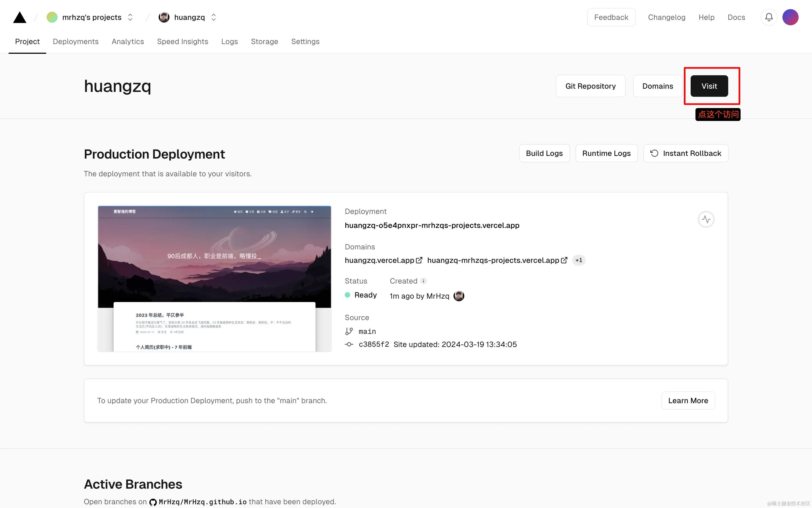Click the huangzq project avatar in breadcrumb
The width and height of the screenshot is (812, 508).
tap(164, 17)
